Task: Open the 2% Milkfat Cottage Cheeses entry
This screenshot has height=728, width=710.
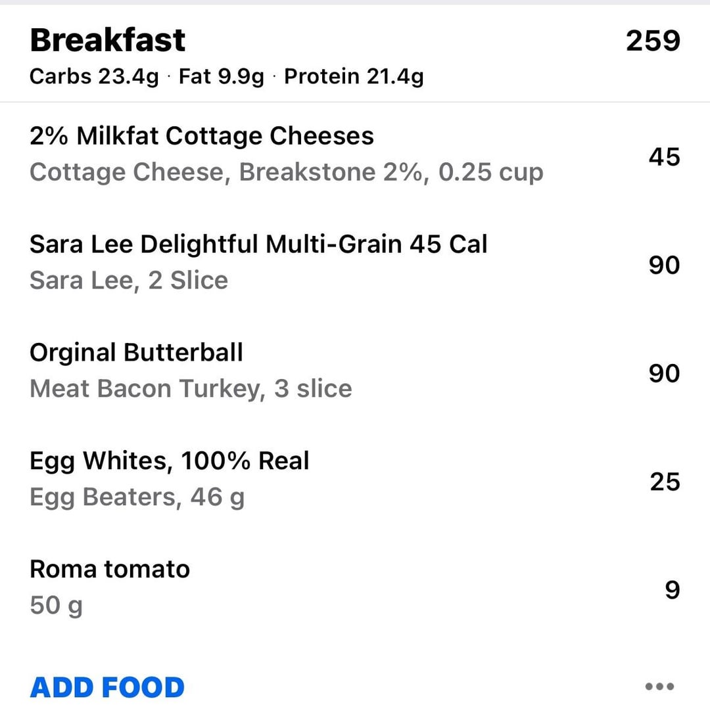Action: (355, 155)
